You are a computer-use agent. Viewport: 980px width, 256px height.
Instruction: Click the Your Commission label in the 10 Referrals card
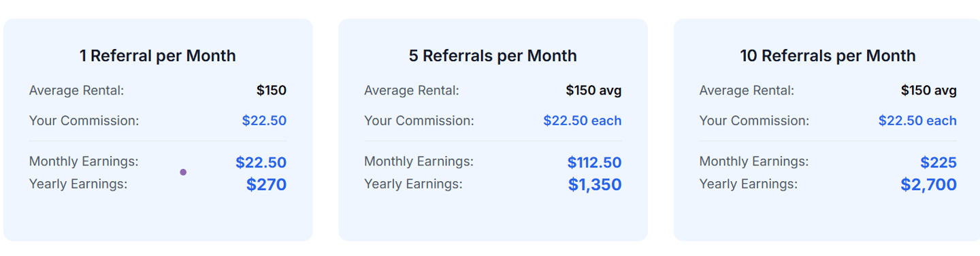coord(754,121)
